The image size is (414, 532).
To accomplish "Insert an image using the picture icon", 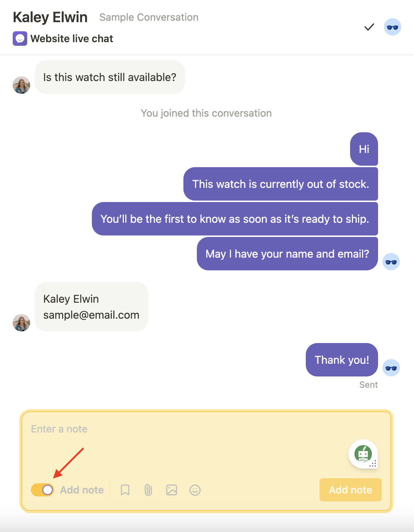I will (x=171, y=490).
